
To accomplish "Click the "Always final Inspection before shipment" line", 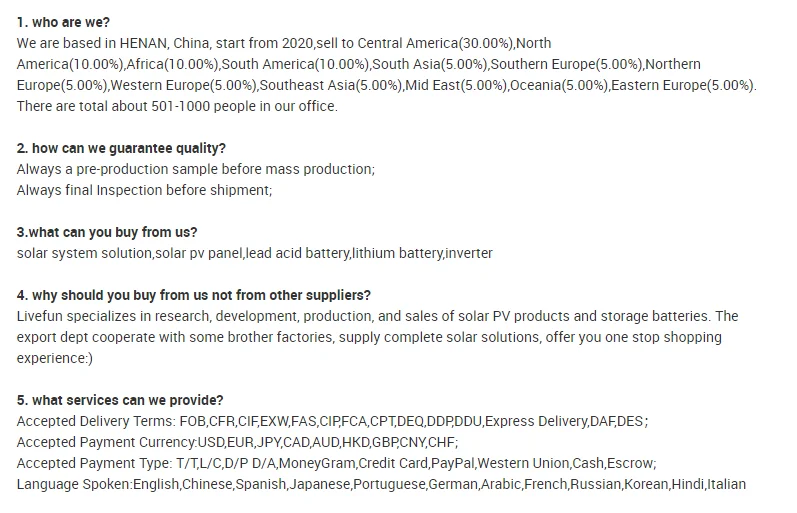I will tap(144, 190).
